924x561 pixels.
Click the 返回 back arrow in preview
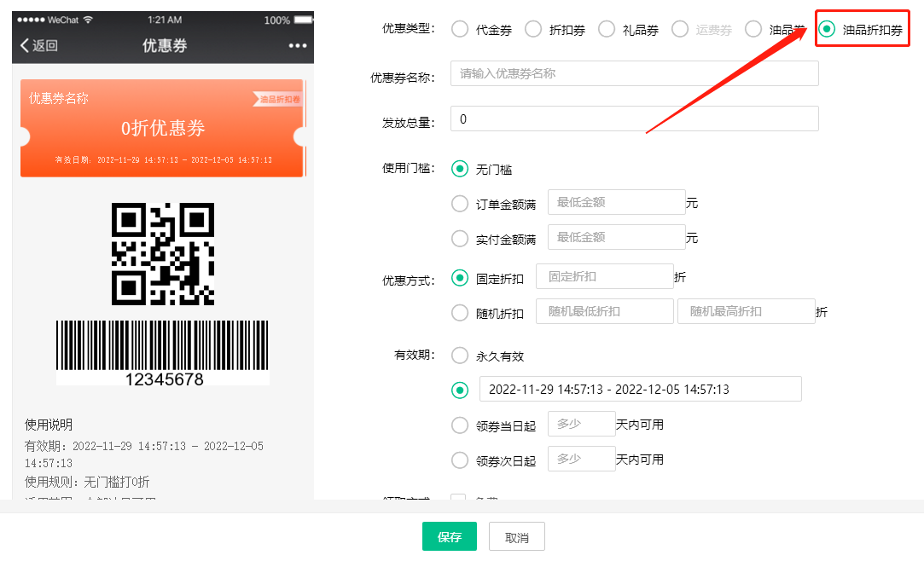tap(38, 46)
